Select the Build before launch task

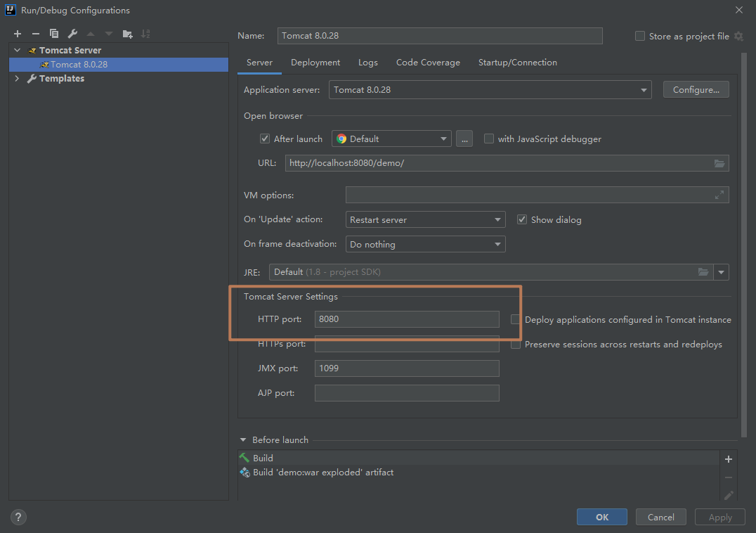tap(478, 458)
